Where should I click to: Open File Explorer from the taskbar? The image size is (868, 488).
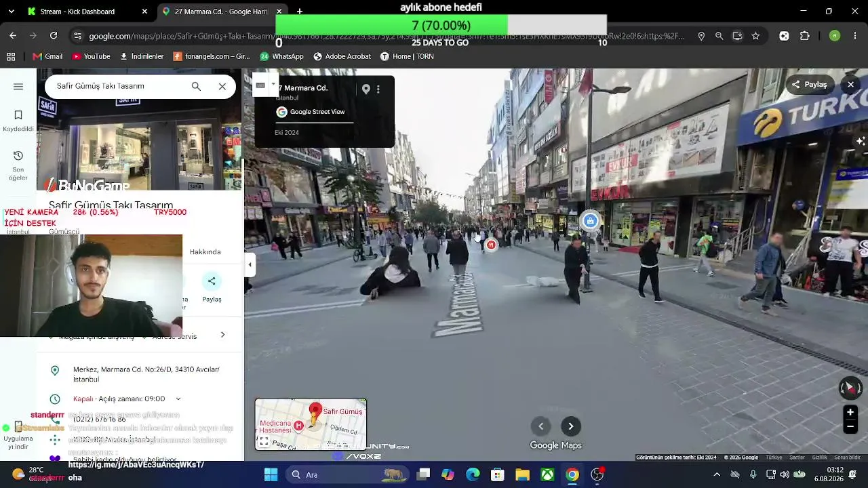coord(522,474)
